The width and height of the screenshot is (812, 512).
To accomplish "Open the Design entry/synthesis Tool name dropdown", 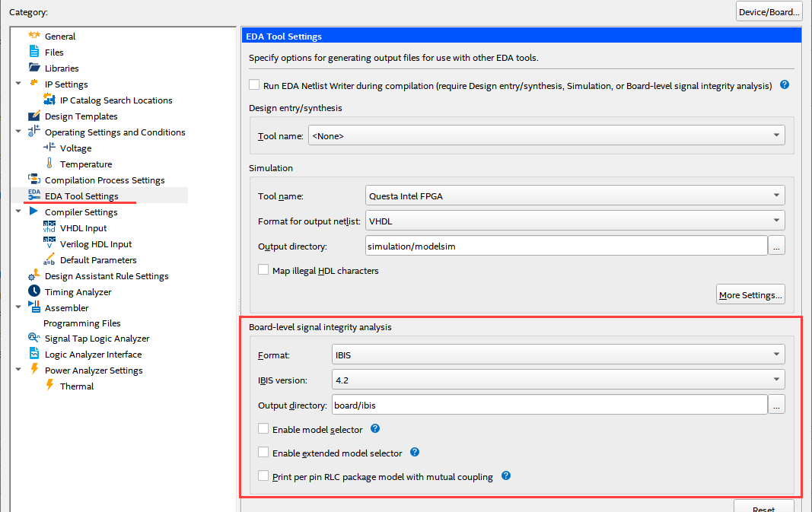I will click(x=546, y=135).
